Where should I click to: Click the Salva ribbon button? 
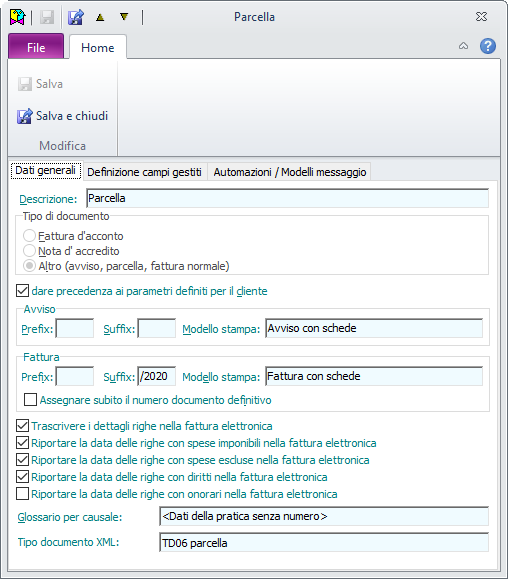point(40,84)
